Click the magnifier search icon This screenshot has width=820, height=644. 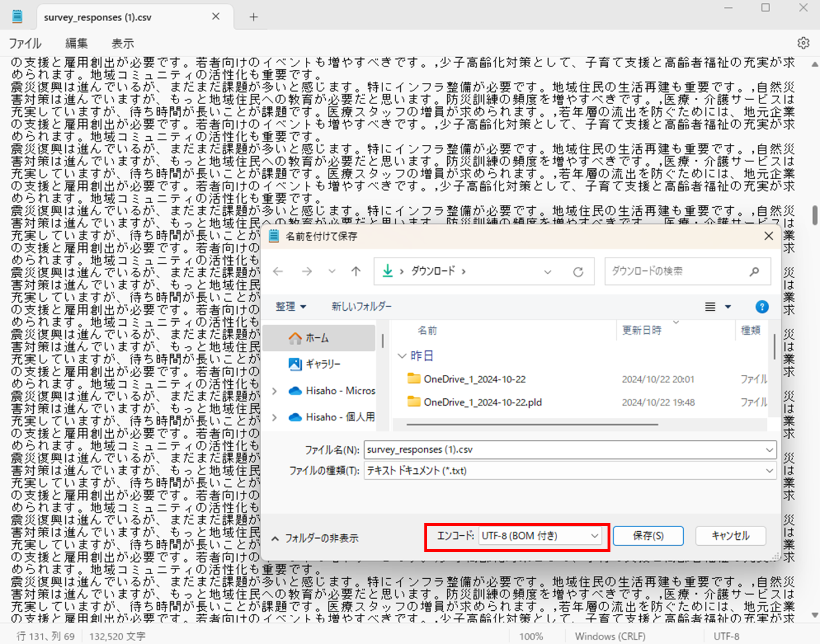tap(755, 271)
